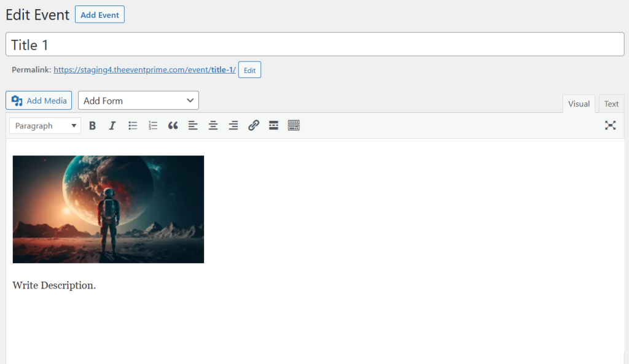Enable right text alignment

233,125
